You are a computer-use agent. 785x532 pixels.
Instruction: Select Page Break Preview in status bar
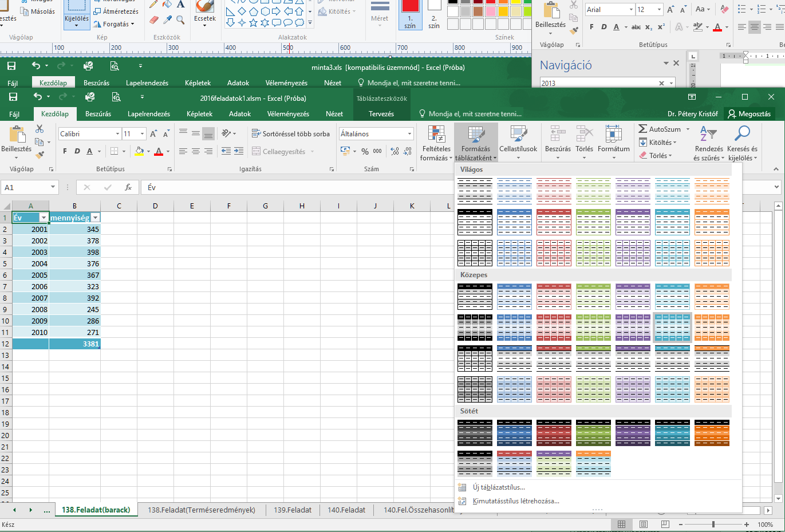tap(665, 524)
